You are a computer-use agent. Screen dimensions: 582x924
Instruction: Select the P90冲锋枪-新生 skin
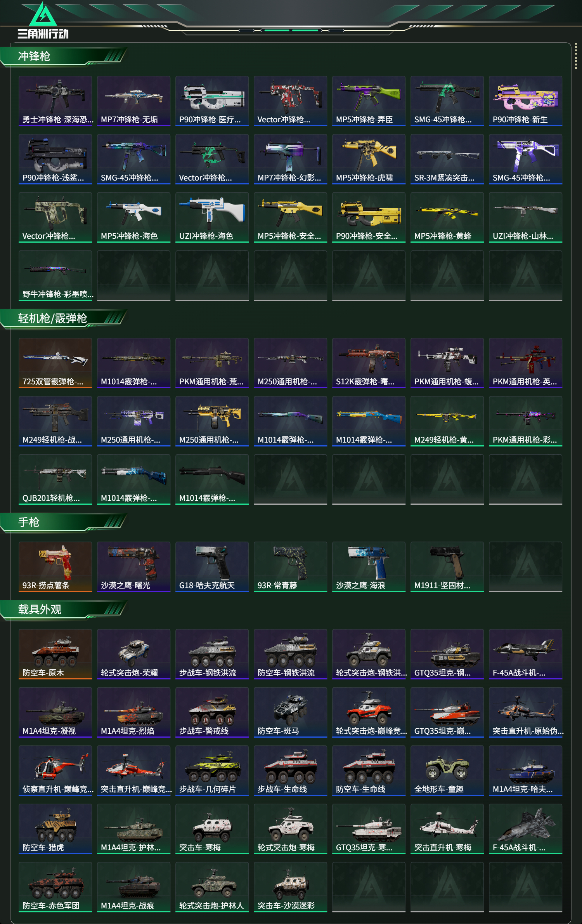click(x=525, y=101)
